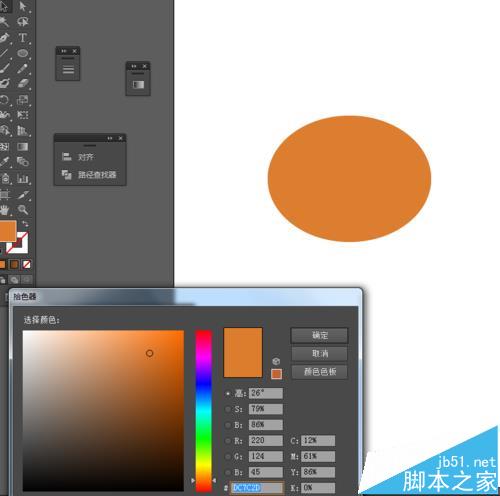Image resolution: width=500 pixels, height=496 pixels.
Task: Select the Scale tool
Action: [23, 99]
